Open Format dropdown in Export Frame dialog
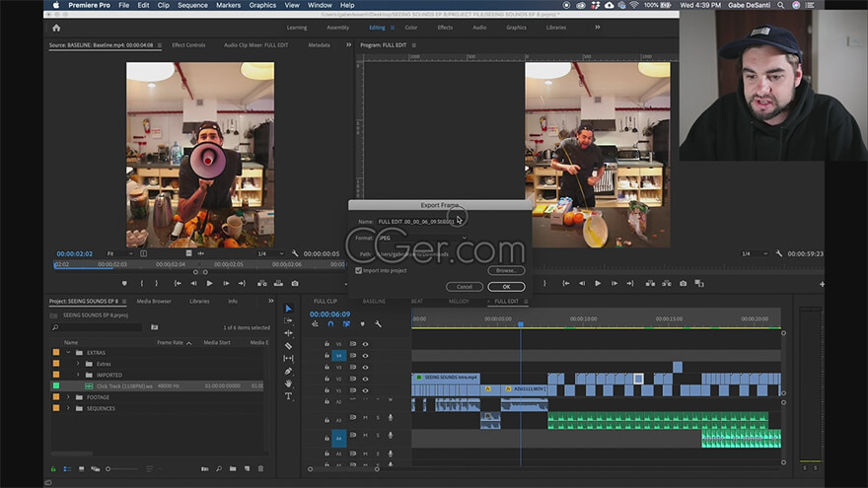This screenshot has width=868, height=488. 423,238
